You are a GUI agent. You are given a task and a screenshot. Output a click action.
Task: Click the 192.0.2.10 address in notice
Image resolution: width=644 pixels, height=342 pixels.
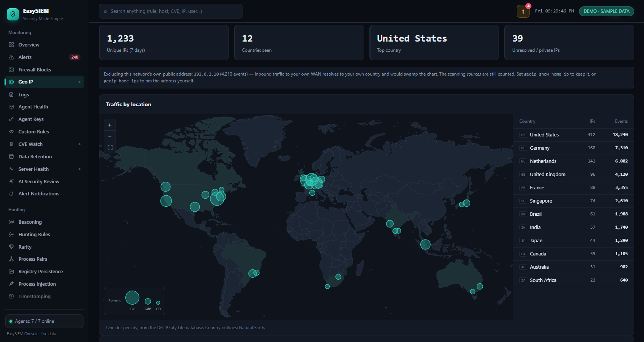pyautogui.click(x=206, y=74)
